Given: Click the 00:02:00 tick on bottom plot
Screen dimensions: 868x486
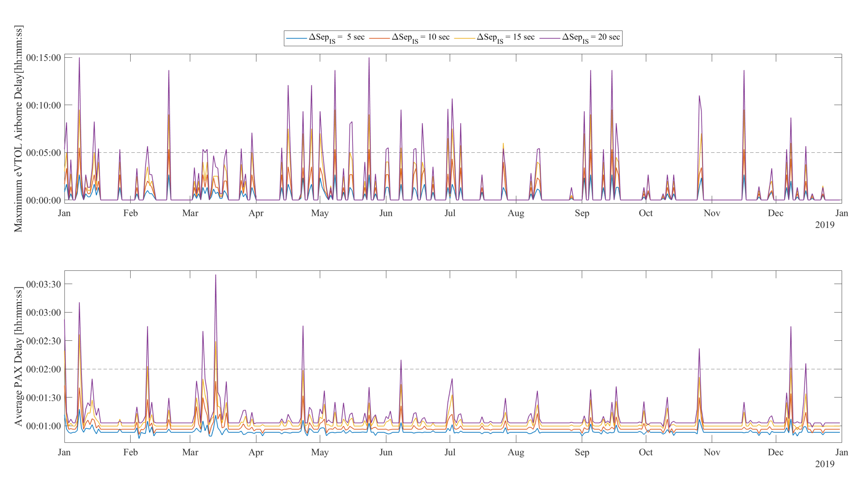Looking at the screenshot, I should point(43,369).
